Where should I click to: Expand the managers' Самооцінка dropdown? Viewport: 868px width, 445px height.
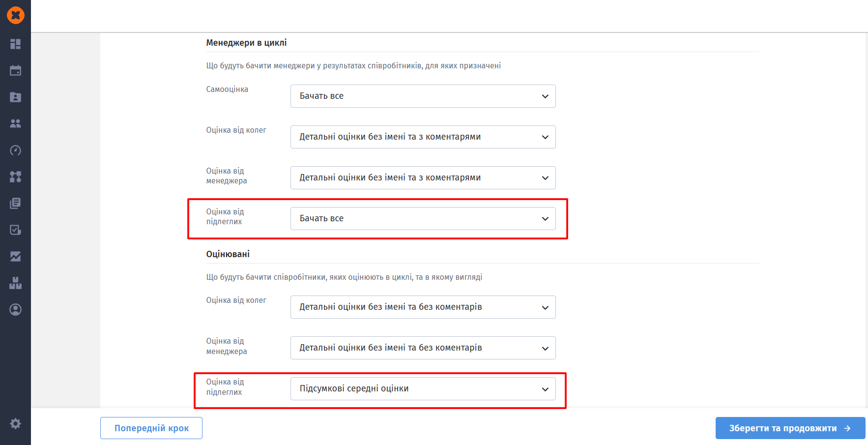click(423, 96)
